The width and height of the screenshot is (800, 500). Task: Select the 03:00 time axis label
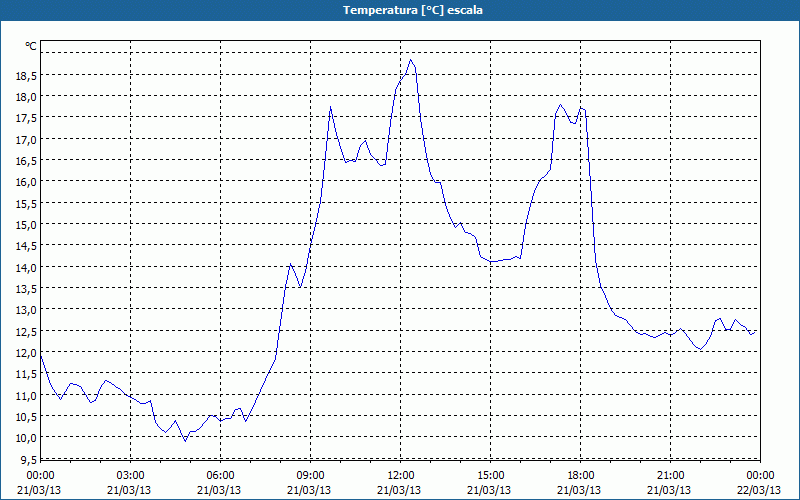(130, 476)
